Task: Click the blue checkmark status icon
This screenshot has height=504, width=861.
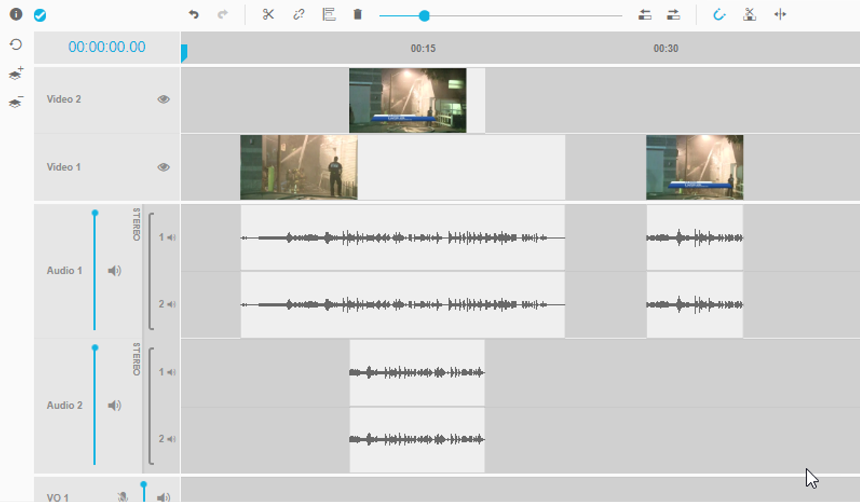Action: [40, 16]
